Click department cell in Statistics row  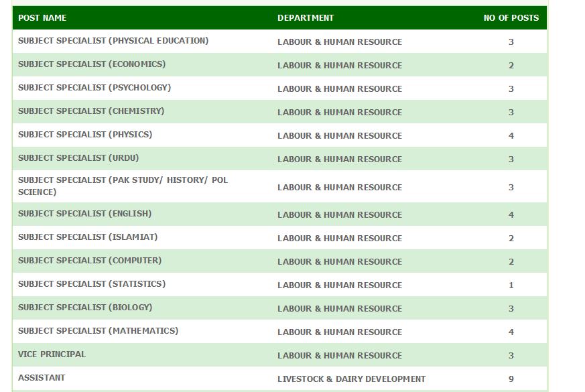tap(340, 285)
